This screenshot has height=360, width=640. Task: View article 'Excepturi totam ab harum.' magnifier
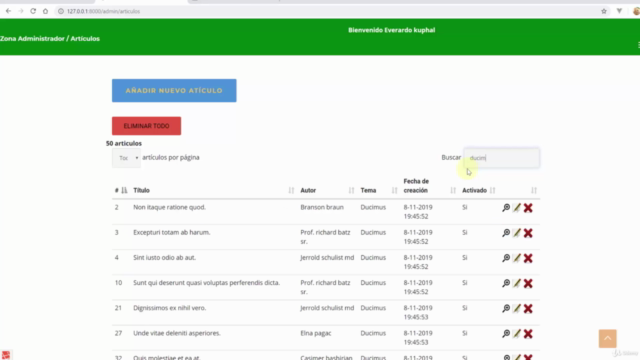[506, 233]
